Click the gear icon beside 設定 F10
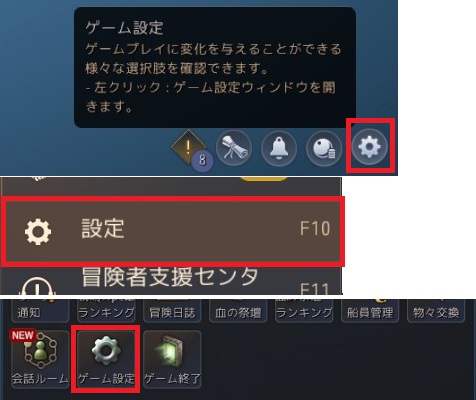476x400 pixels. pos(38,231)
